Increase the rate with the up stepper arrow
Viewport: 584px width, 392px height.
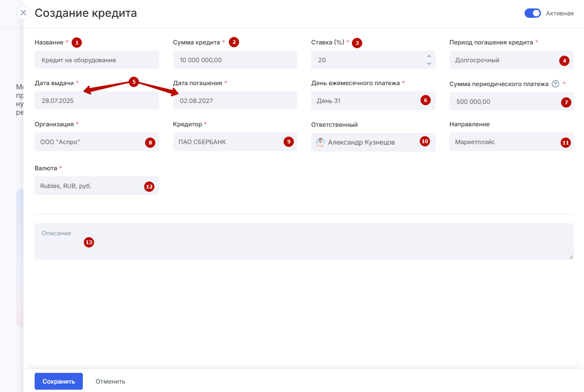(429, 57)
